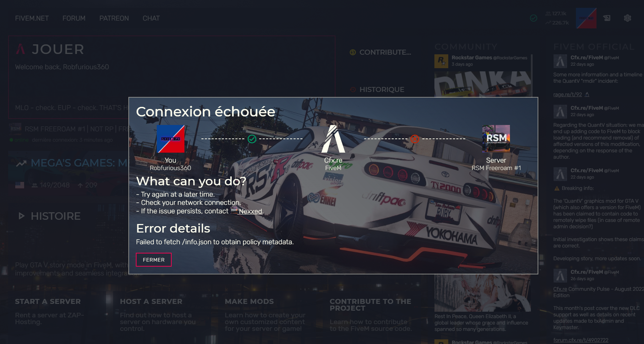
Task: Click the warning triangle beside 'Breaking info:'
Action: (557, 188)
